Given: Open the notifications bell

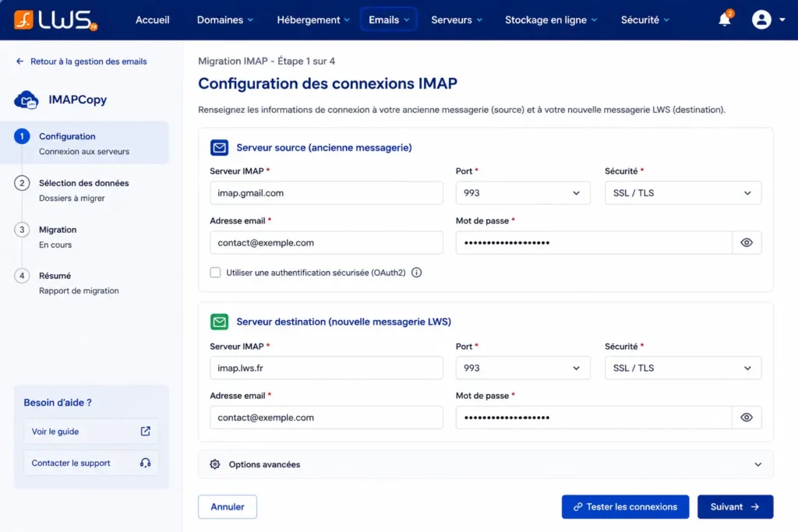Looking at the screenshot, I should [725, 19].
